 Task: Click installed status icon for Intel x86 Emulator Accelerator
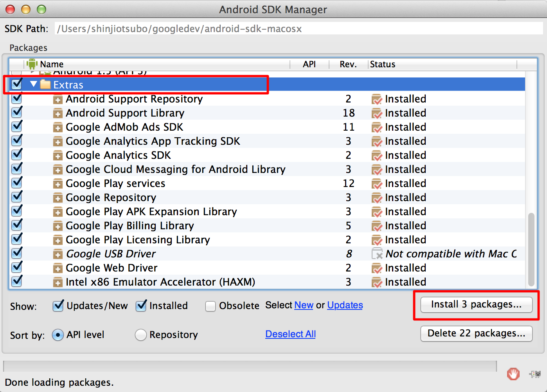pyautogui.click(x=377, y=282)
